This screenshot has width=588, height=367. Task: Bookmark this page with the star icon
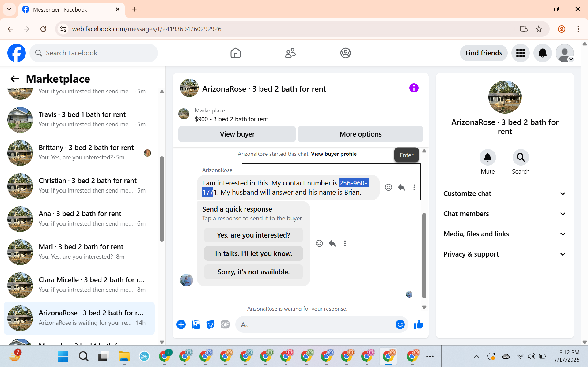[x=539, y=29]
